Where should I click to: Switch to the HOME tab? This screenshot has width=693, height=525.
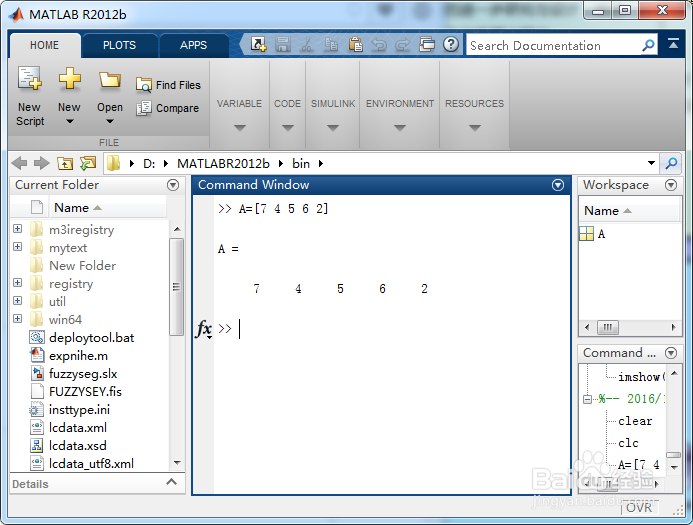pyautogui.click(x=45, y=45)
